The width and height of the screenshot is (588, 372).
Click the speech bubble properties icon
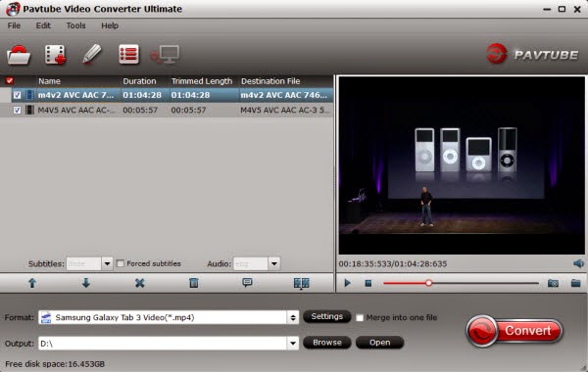(247, 283)
